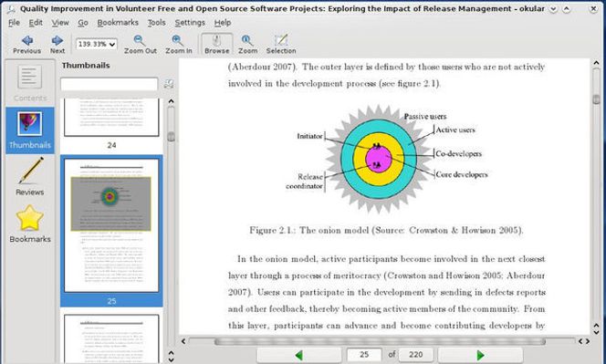
Task: Open the View menu
Action: 60,23
